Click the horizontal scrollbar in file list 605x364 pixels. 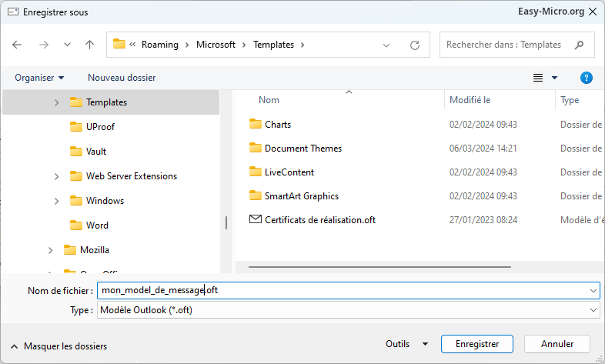click(379, 267)
